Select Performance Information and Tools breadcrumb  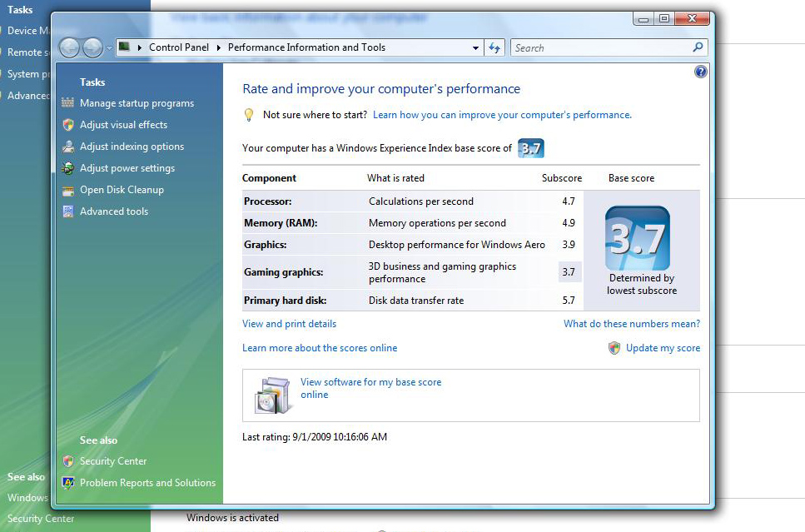306,47
